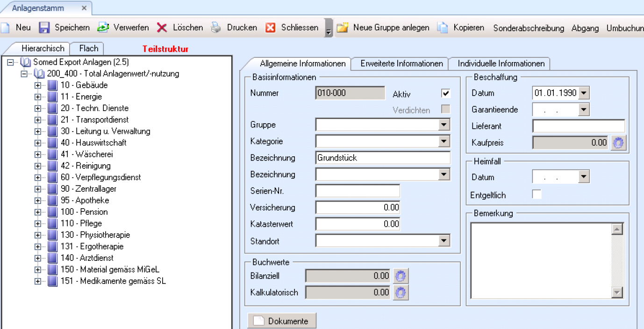This screenshot has width=644, height=329.
Task: Toggle the Verdichten checkbox
Action: (445, 110)
